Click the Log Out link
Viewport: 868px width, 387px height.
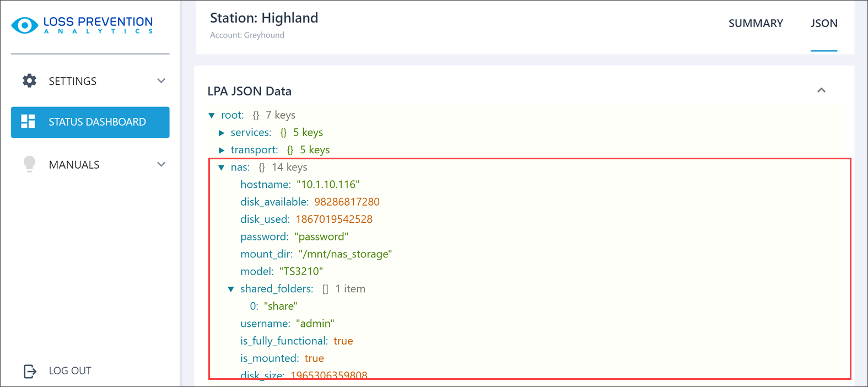[70, 371]
